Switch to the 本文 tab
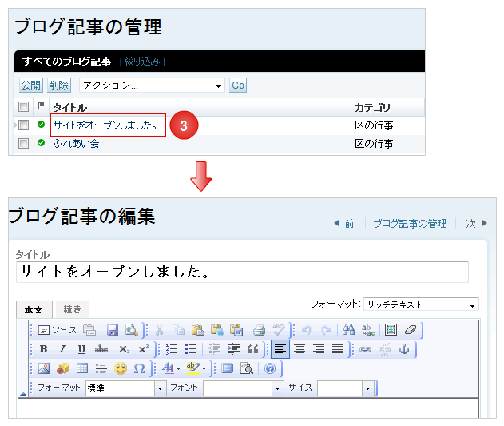The width and height of the screenshot is (504, 426). coord(34,310)
